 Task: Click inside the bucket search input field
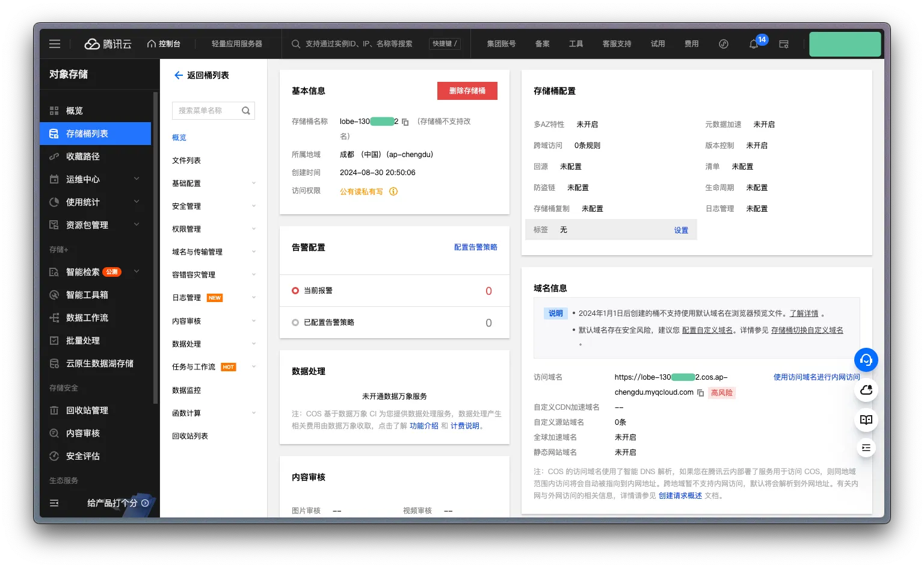coord(208,110)
